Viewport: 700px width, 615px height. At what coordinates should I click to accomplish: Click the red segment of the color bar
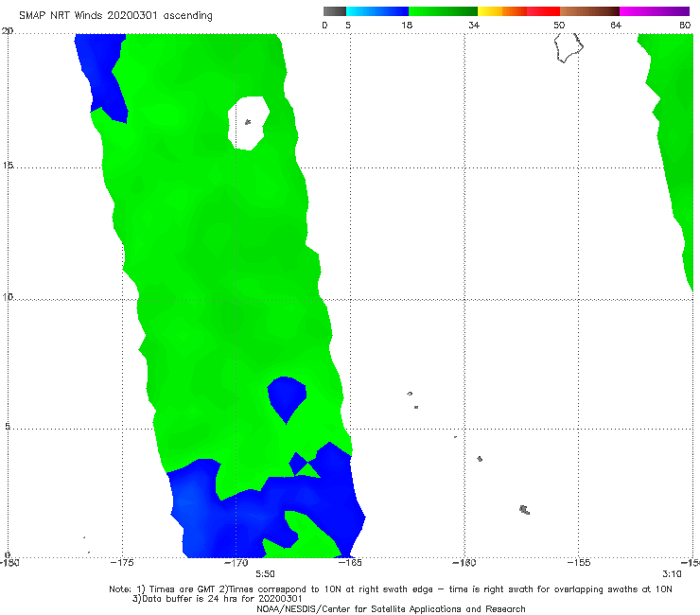point(543,11)
